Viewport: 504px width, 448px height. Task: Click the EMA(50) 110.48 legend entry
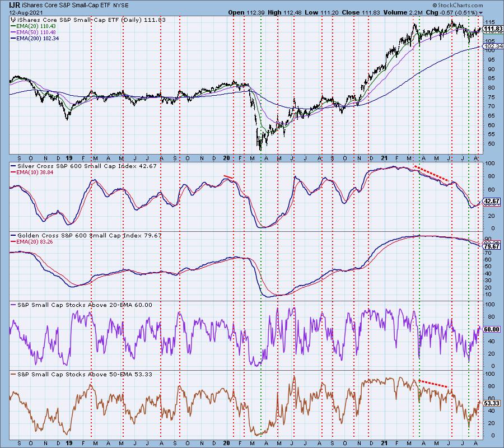pos(34,32)
